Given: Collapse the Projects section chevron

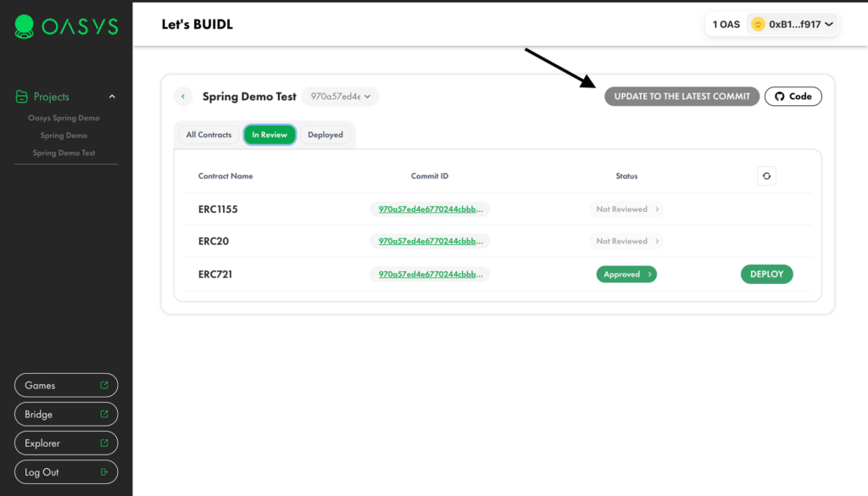Looking at the screenshot, I should pyautogui.click(x=112, y=97).
